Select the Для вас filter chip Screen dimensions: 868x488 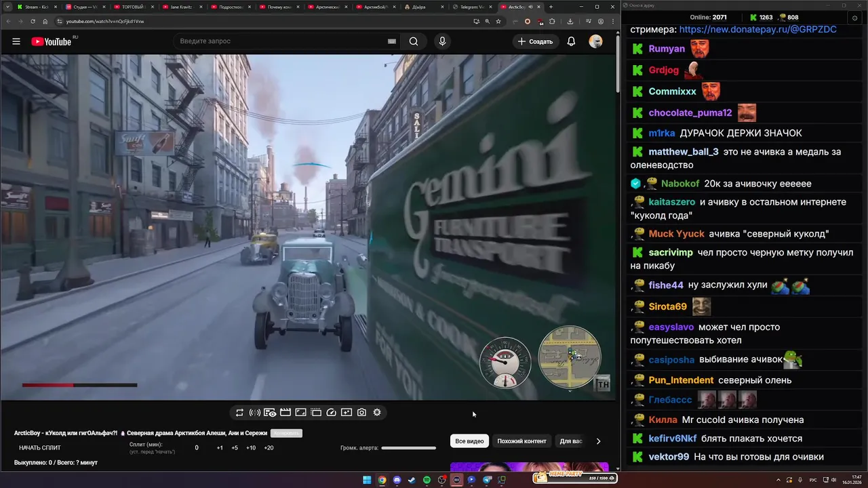pyautogui.click(x=571, y=441)
